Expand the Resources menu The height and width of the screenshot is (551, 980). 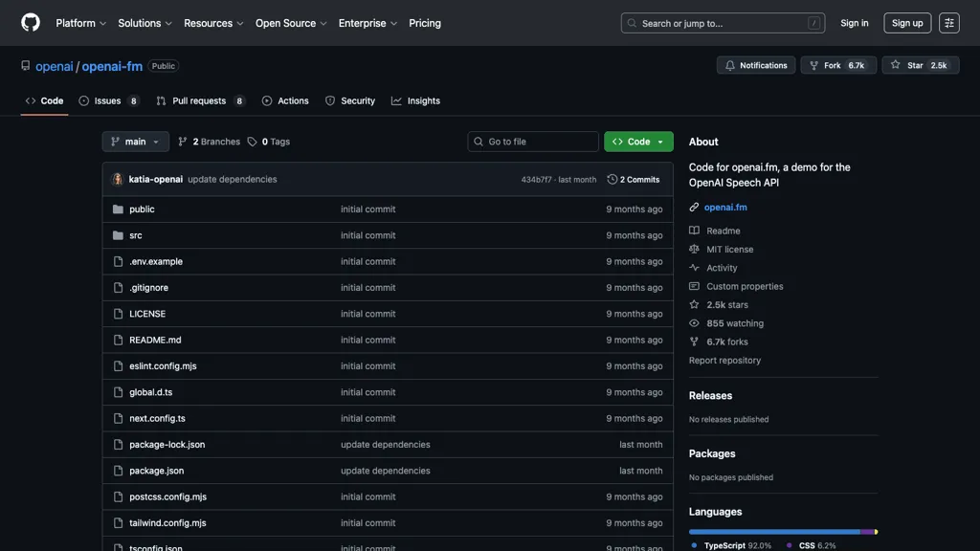point(213,23)
